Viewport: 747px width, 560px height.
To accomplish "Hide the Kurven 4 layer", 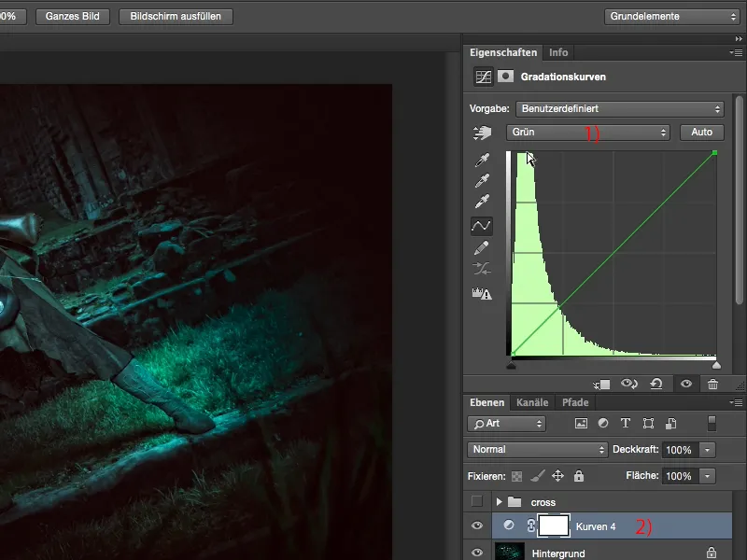I will point(477,525).
